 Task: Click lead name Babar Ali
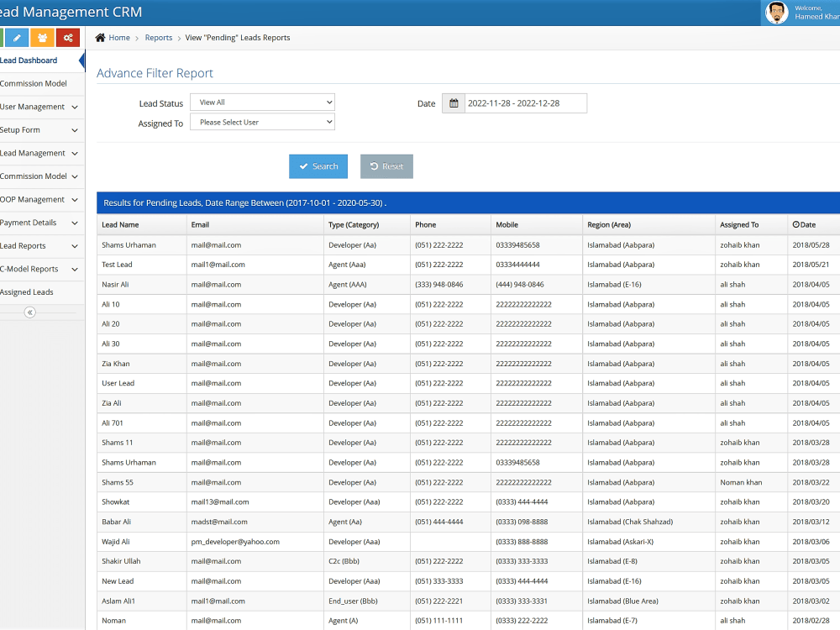116,522
